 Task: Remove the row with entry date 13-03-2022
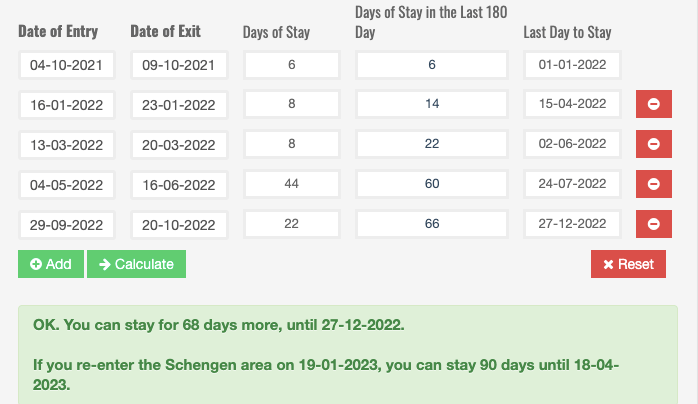click(x=653, y=144)
